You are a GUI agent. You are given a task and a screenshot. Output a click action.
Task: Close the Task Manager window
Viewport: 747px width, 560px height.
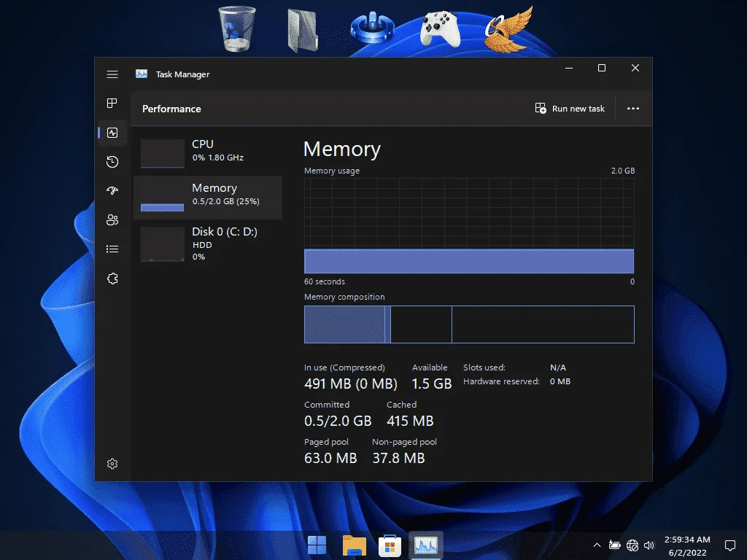(635, 68)
